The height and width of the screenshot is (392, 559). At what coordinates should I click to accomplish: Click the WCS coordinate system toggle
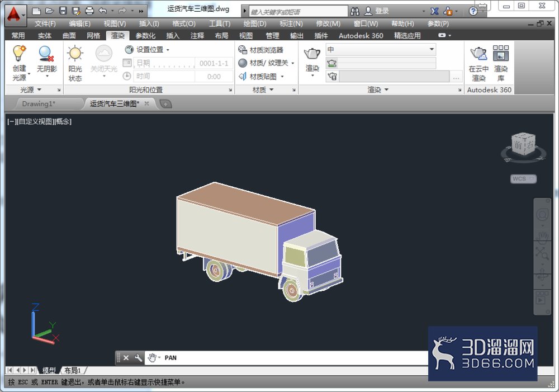coord(523,179)
